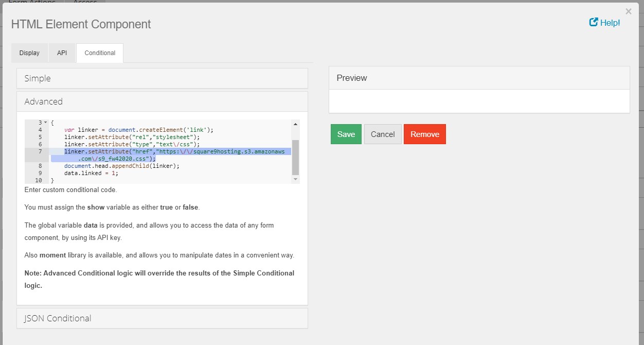Remove the component with red button
Viewport: 644px width, 345px height.
424,134
